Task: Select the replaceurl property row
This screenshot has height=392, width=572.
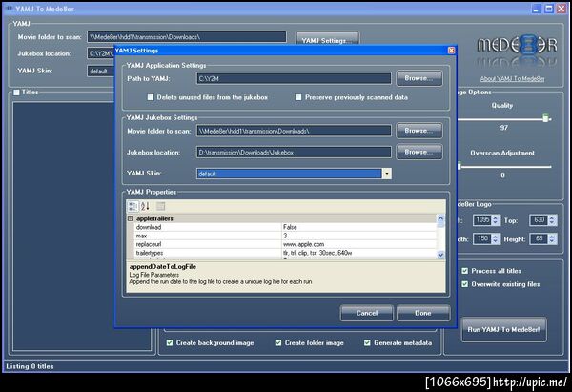Action: pyautogui.click(x=285, y=244)
